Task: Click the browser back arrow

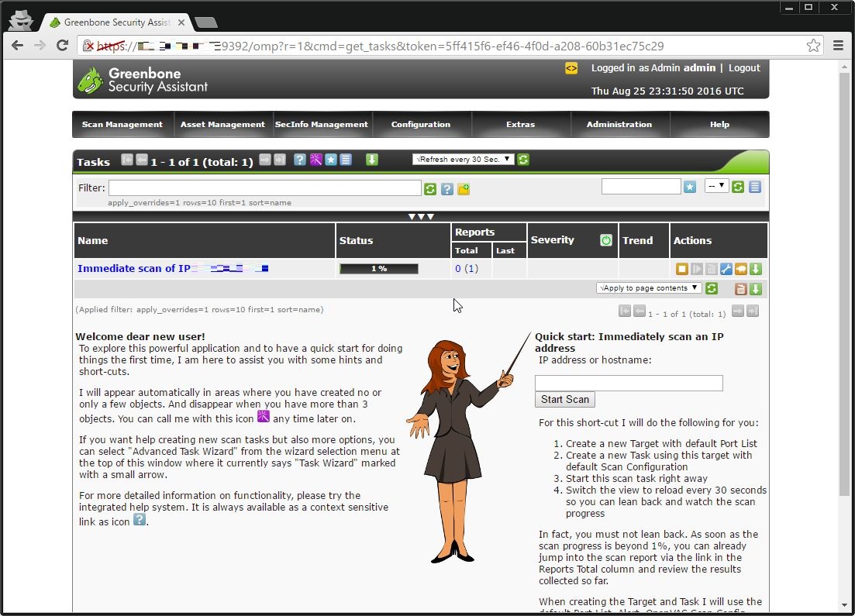Action: pyautogui.click(x=17, y=46)
